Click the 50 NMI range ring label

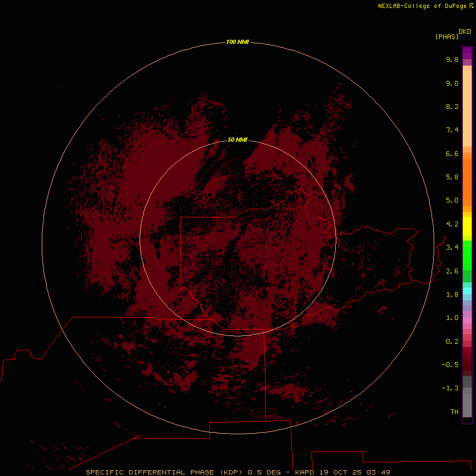pos(237,140)
